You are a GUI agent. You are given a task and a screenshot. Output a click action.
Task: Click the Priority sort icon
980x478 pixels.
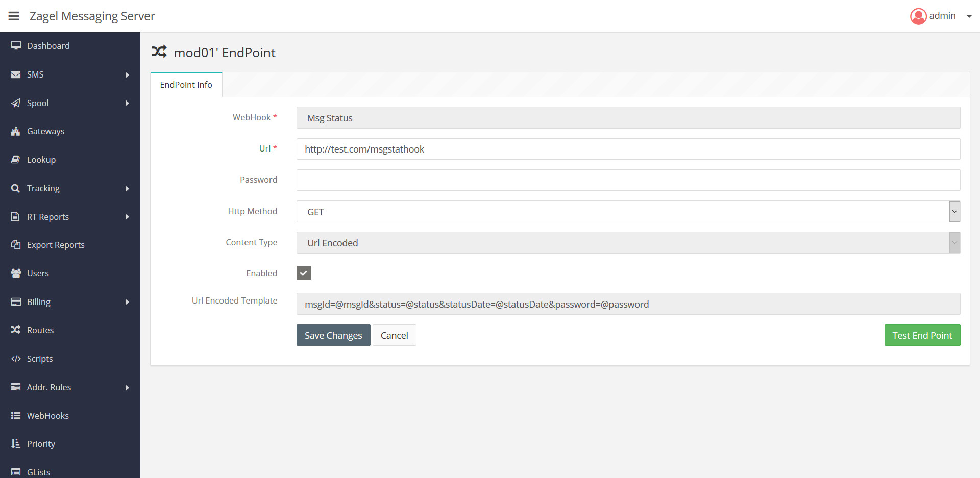[16, 444]
